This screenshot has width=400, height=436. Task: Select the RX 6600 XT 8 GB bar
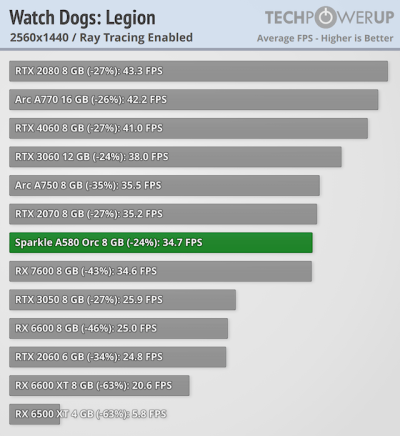[x=99, y=386]
